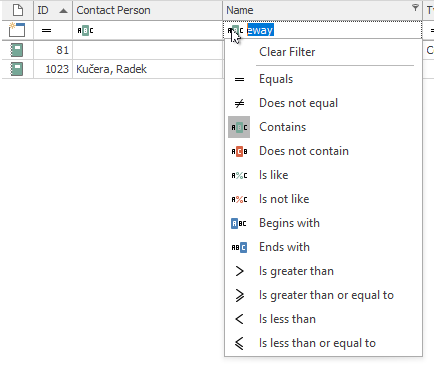Choose the Is not like icon
The image size is (434, 375).
[x=239, y=199]
